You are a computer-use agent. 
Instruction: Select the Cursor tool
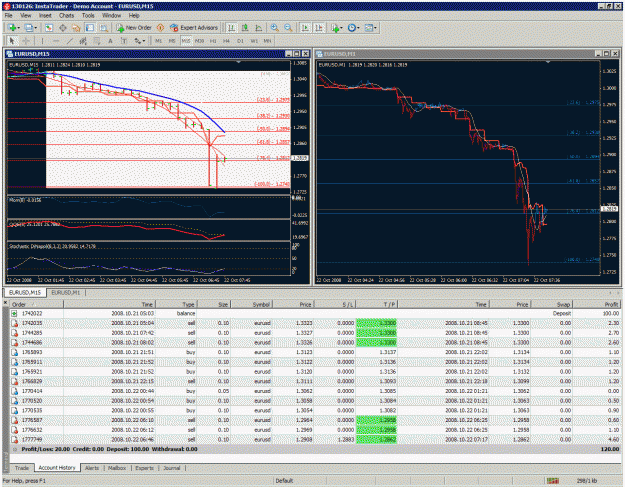[12, 41]
